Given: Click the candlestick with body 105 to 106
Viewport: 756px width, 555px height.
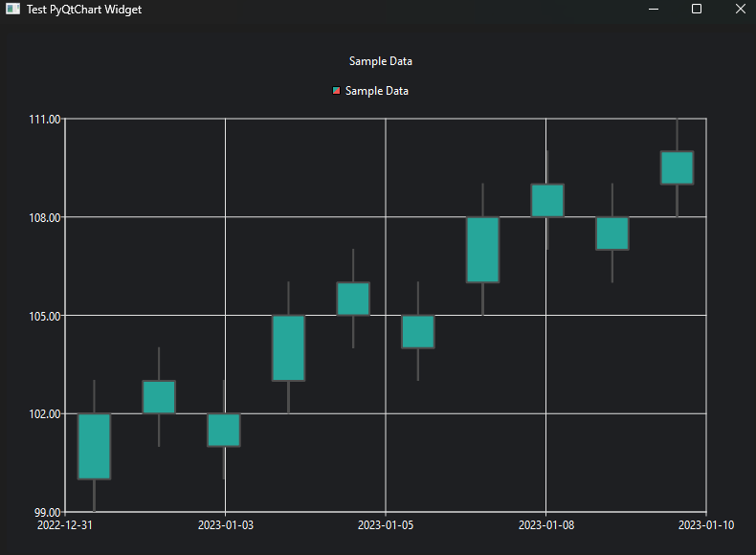Looking at the screenshot, I should [x=353, y=299].
